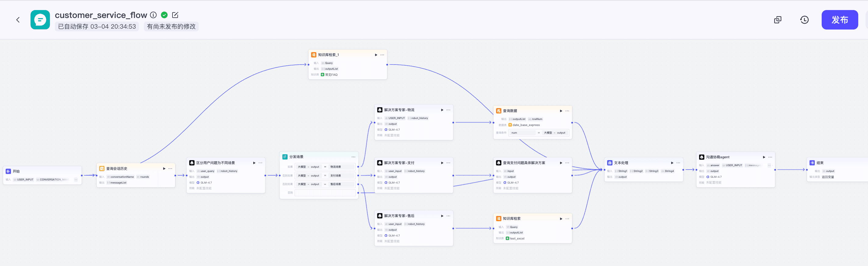Open more options on 查询数据 node

tap(567, 111)
